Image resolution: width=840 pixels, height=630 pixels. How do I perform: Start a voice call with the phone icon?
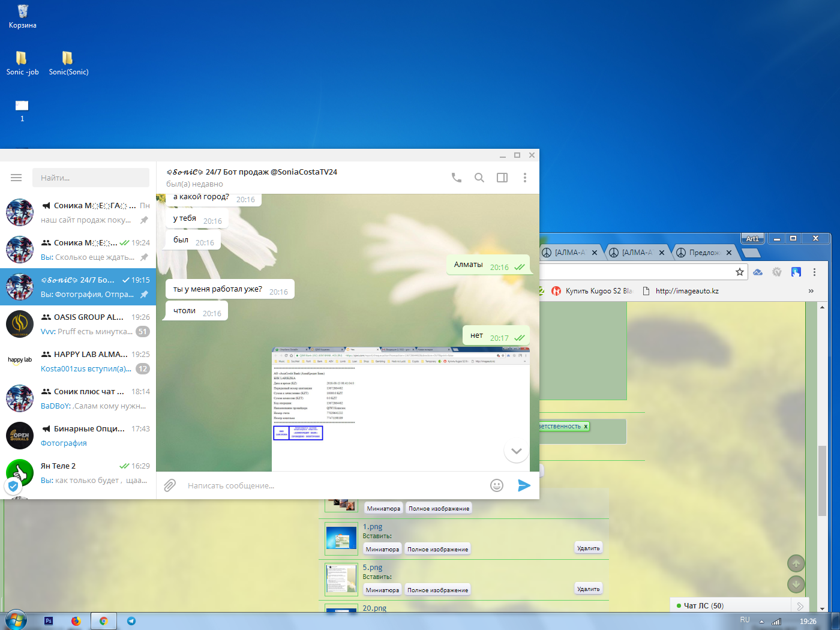pos(457,178)
